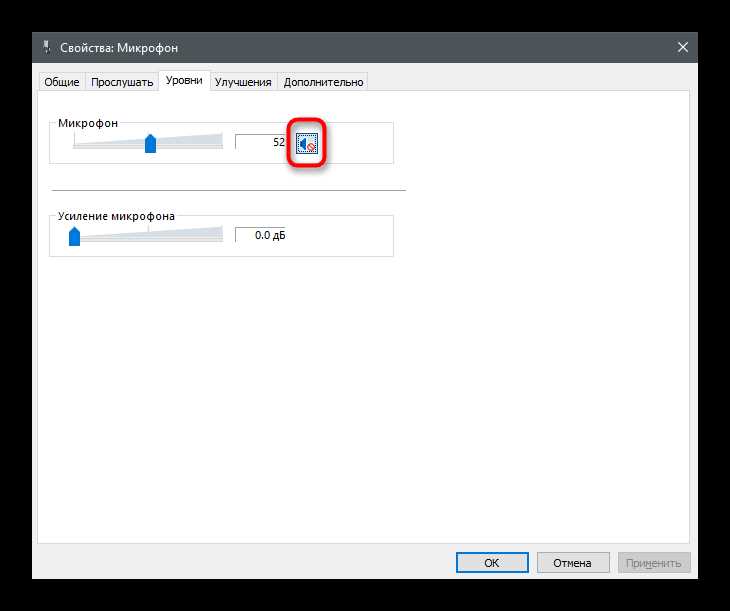
Task: Open the Прослушать tab
Action: click(122, 82)
